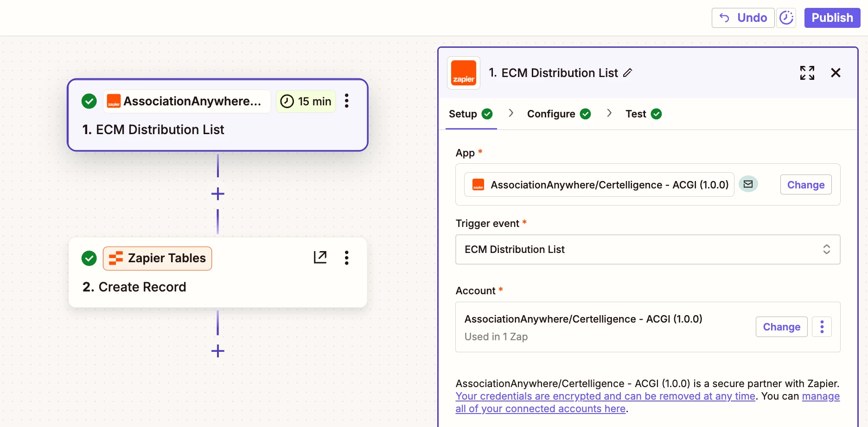The width and height of the screenshot is (868, 427).
Task: Click the Zapier logo in panel header
Action: tap(464, 73)
